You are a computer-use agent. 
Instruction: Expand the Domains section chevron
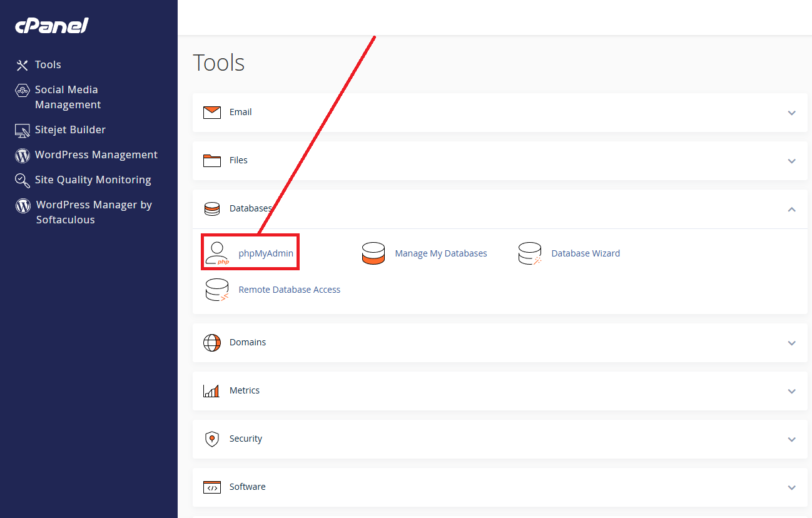[x=792, y=343]
